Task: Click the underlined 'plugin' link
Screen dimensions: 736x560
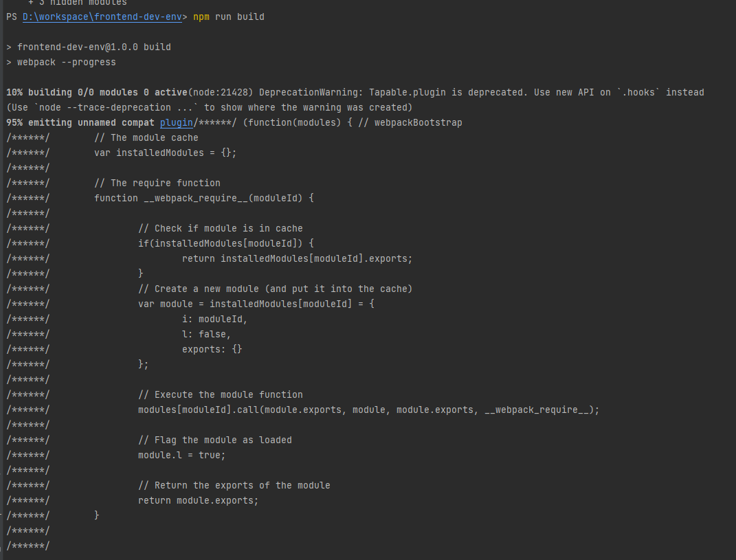Action: [x=177, y=122]
